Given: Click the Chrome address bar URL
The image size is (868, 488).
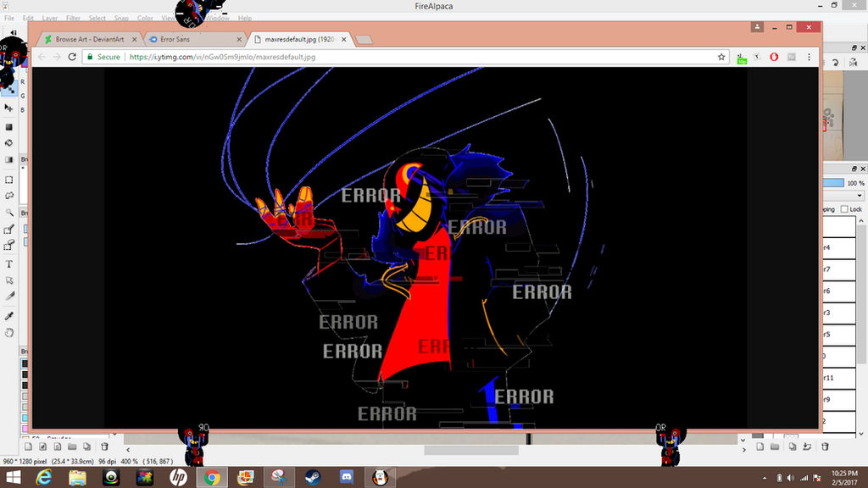Looking at the screenshot, I should click(223, 57).
